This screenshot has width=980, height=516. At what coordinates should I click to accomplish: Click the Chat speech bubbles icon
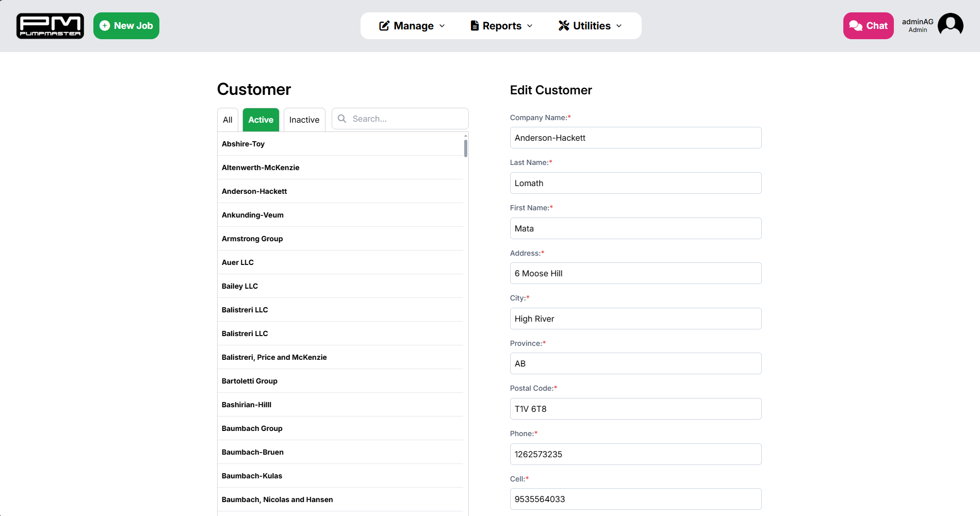click(x=856, y=26)
